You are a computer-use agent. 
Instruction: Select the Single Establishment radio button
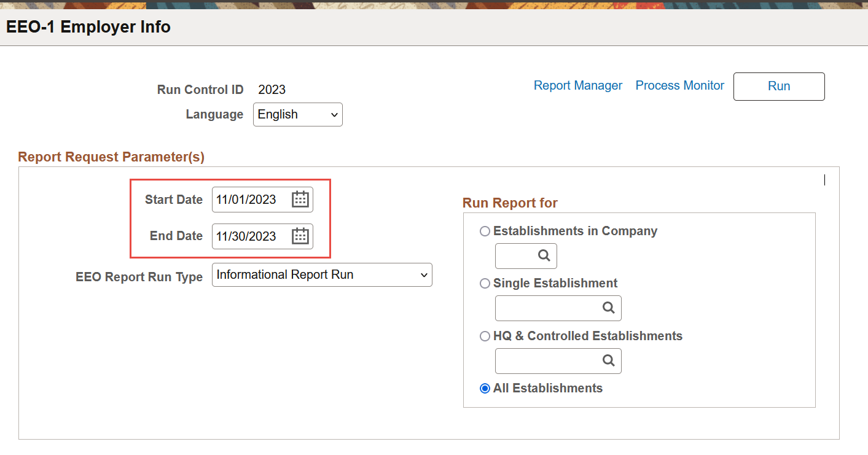pyautogui.click(x=485, y=284)
